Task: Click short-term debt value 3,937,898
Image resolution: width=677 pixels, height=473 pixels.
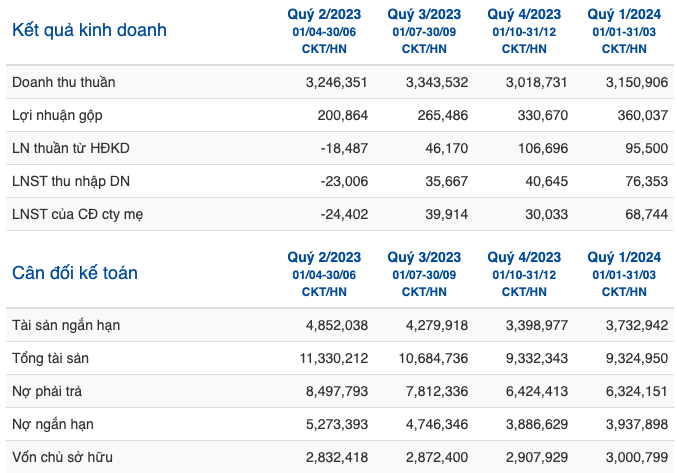Action: (x=637, y=425)
